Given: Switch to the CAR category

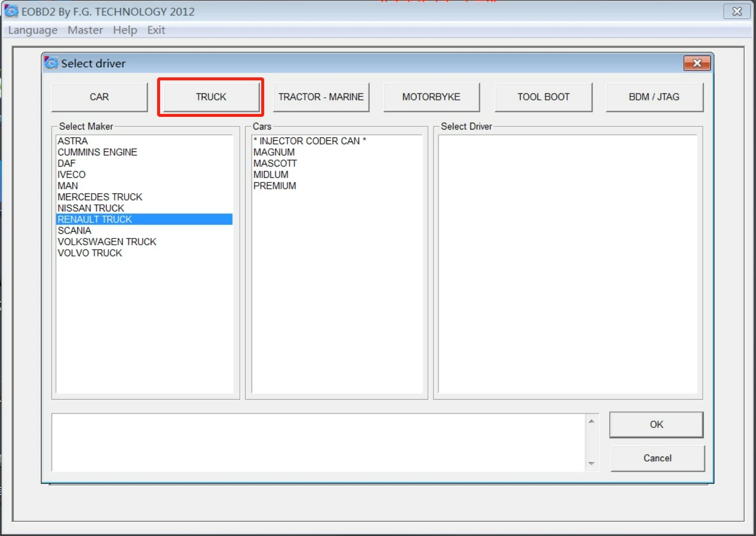Looking at the screenshot, I should pyautogui.click(x=99, y=97).
